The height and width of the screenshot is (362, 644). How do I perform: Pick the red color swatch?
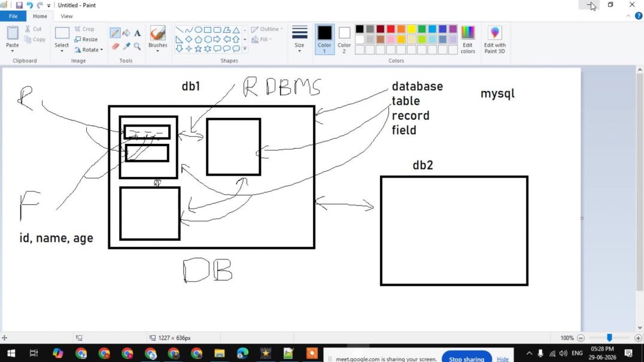coord(391,29)
